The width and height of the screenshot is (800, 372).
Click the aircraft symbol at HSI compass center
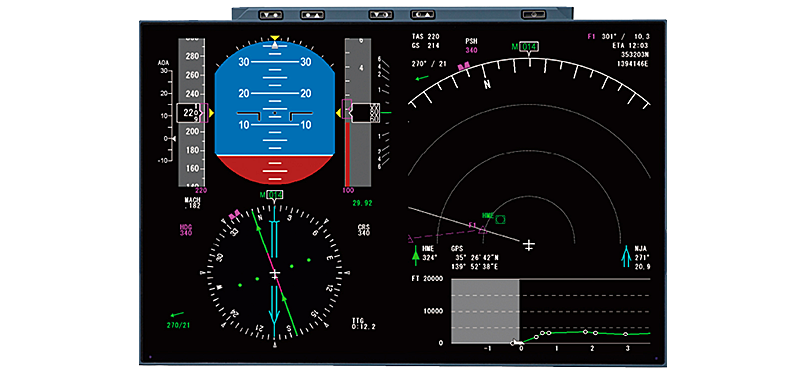pos(275,275)
